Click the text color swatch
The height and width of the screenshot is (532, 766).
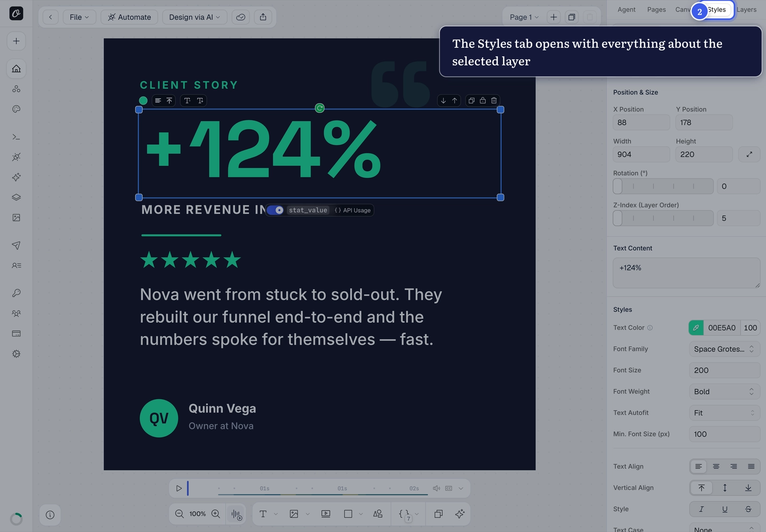[696, 328]
